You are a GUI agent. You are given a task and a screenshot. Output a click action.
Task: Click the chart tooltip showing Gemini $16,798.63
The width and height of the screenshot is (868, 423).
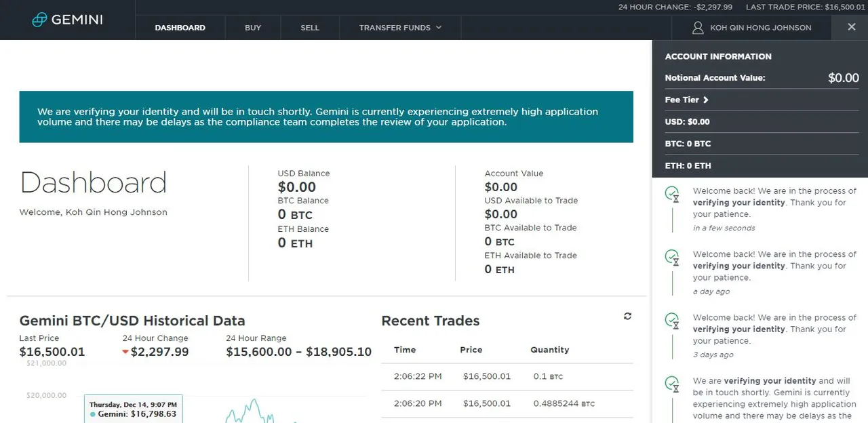pyautogui.click(x=133, y=409)
